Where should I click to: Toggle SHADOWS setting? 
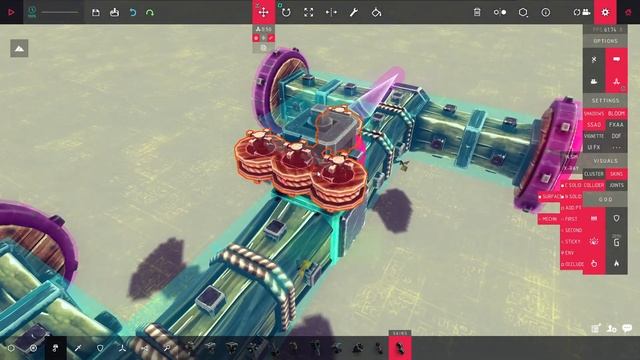593,113
